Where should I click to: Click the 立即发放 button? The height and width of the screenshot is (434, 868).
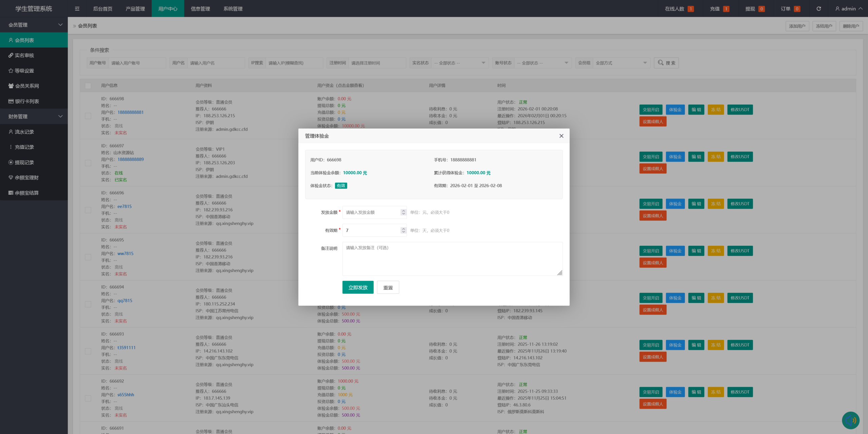(x=358, y=287)
